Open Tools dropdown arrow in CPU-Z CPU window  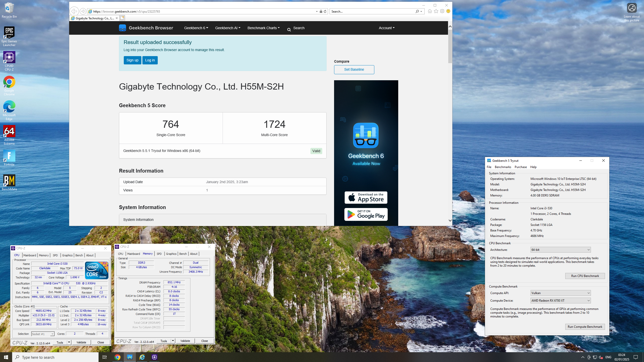pyautogui.click(x=69, y=342)
